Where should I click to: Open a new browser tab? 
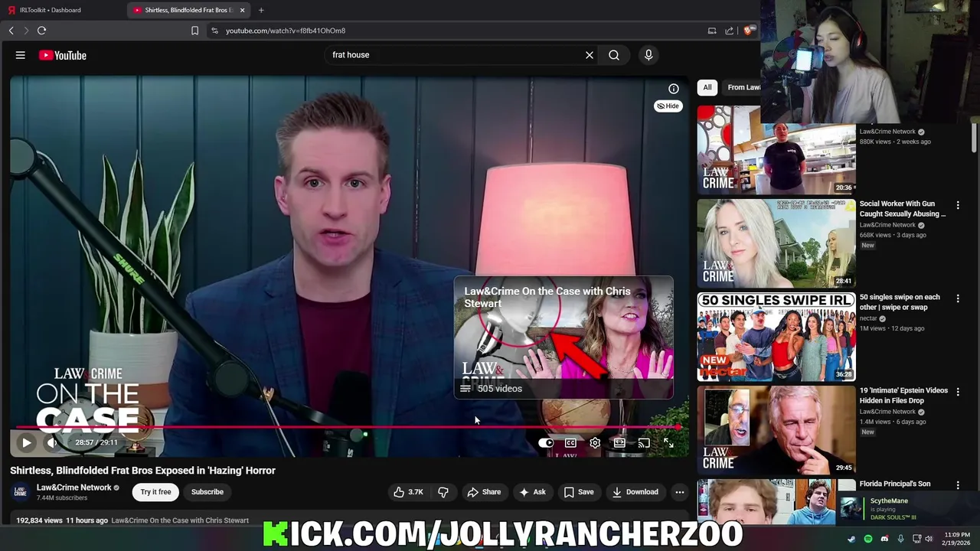[261, 10]
